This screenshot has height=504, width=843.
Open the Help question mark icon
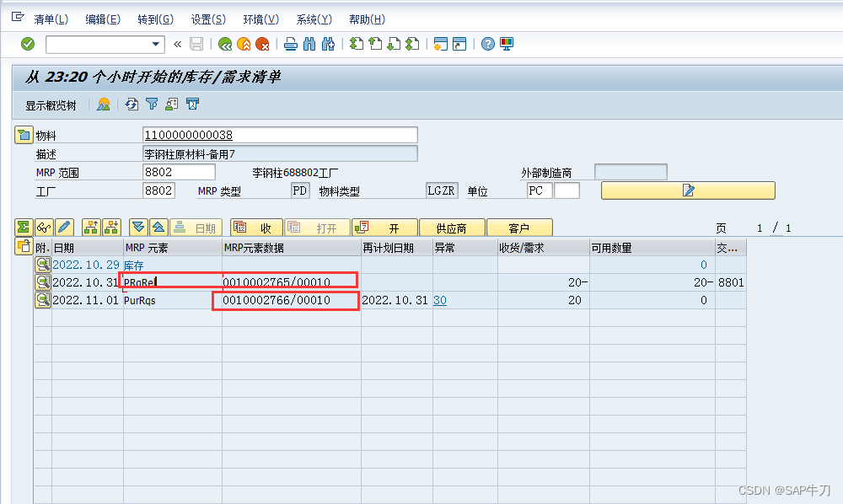pyautogui.click(x=487, y=44)
